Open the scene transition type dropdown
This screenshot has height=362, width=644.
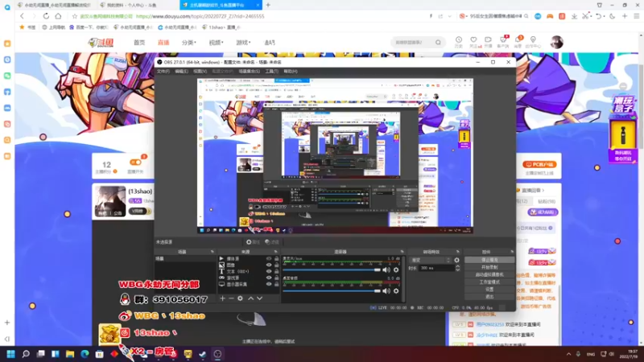[431, 260]
